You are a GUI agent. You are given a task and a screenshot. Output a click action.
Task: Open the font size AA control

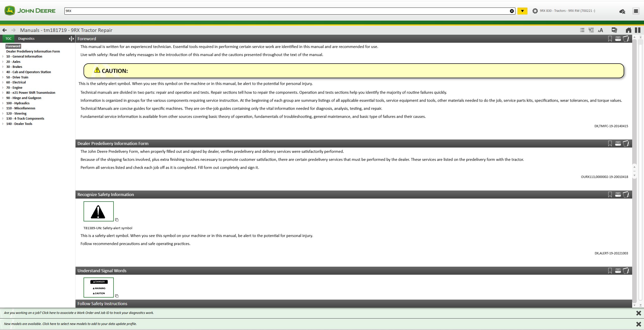pos(600,30)
